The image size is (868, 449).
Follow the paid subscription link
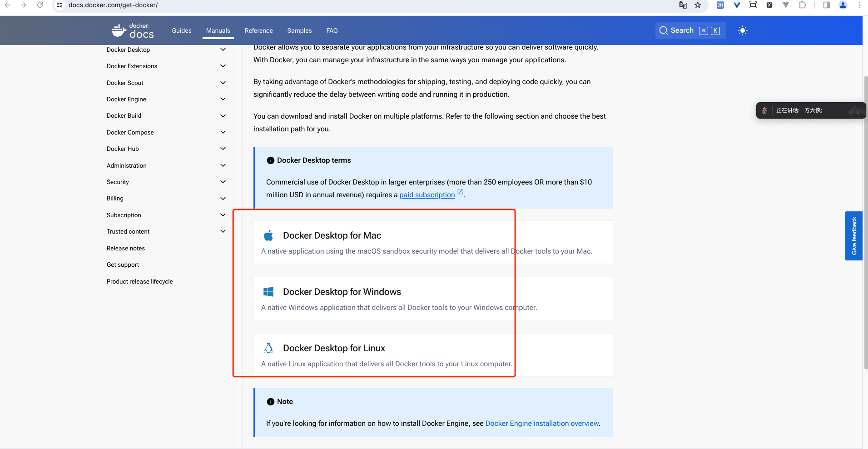click(x=427, y=195)
